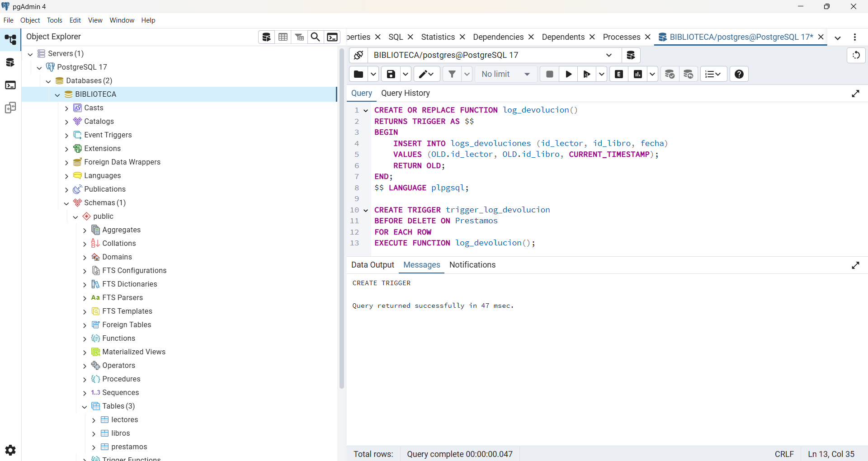Image resolution: width=868 pixels, height=461 pixels.
Task: Click the New query tool database icon
Action: click(x=631, y=55)
